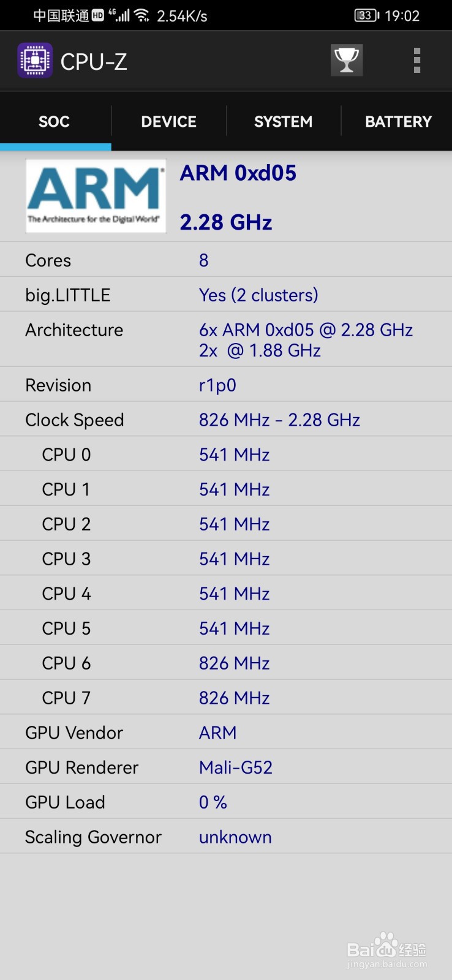
Task: Tap the CPU 7 frequency row
Action: 226,698
